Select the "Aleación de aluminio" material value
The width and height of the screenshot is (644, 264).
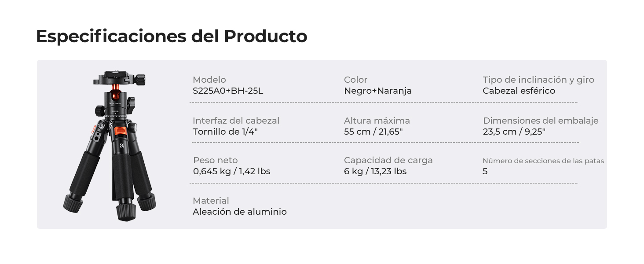point(239,212)
